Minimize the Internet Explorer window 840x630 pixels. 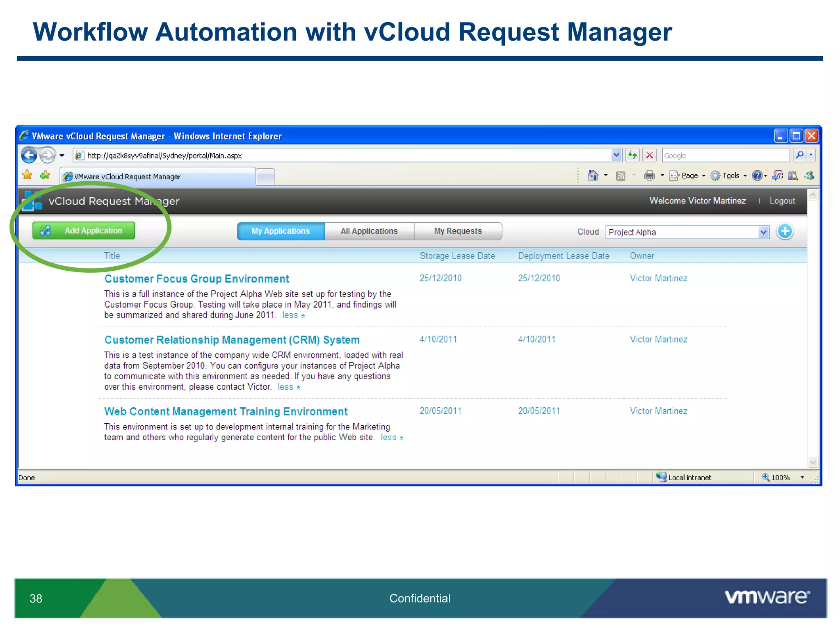pyautogui.click(x=781, y=136)
